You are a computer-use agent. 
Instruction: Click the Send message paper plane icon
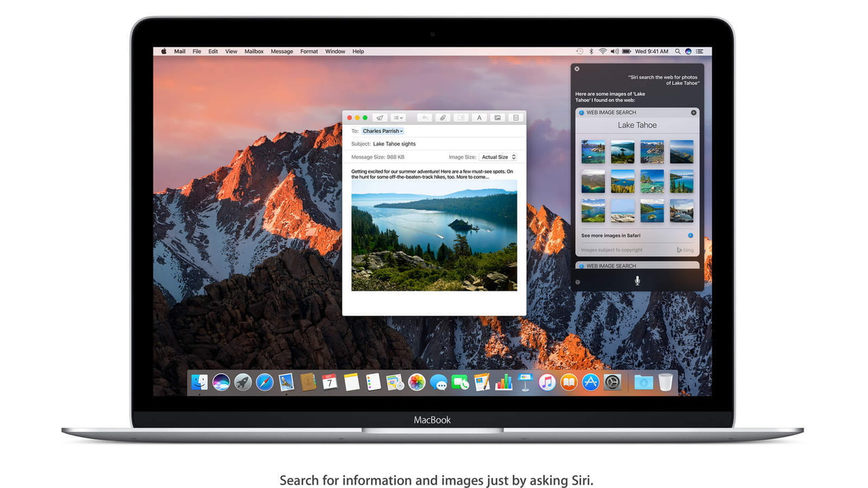pos(380,118)
